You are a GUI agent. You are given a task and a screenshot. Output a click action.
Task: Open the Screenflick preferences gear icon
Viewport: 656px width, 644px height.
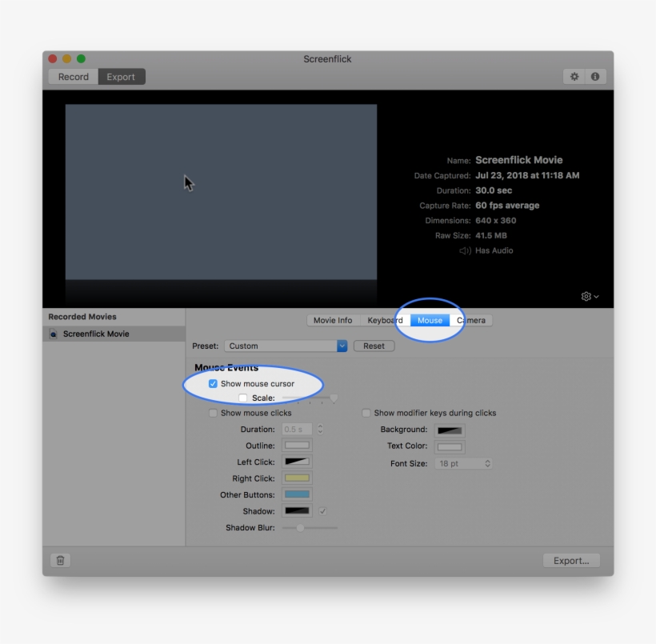[x=574, y=76]
